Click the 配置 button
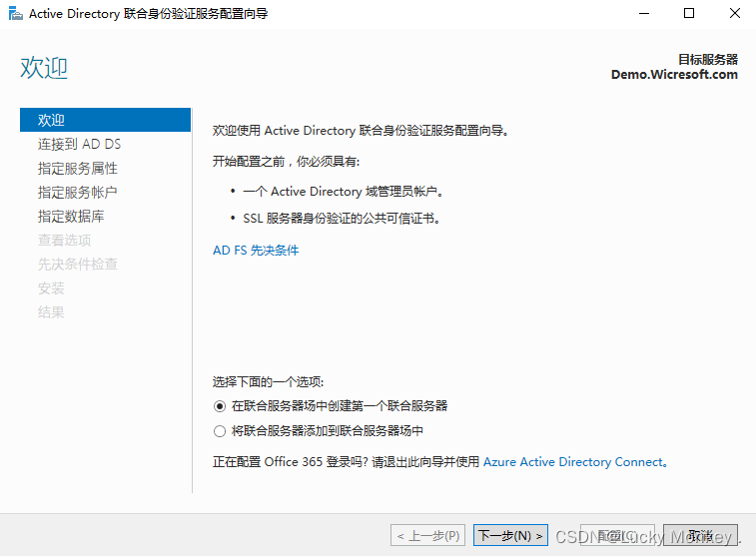Screen dimensions: 756x556 click(x=617, y=535)
